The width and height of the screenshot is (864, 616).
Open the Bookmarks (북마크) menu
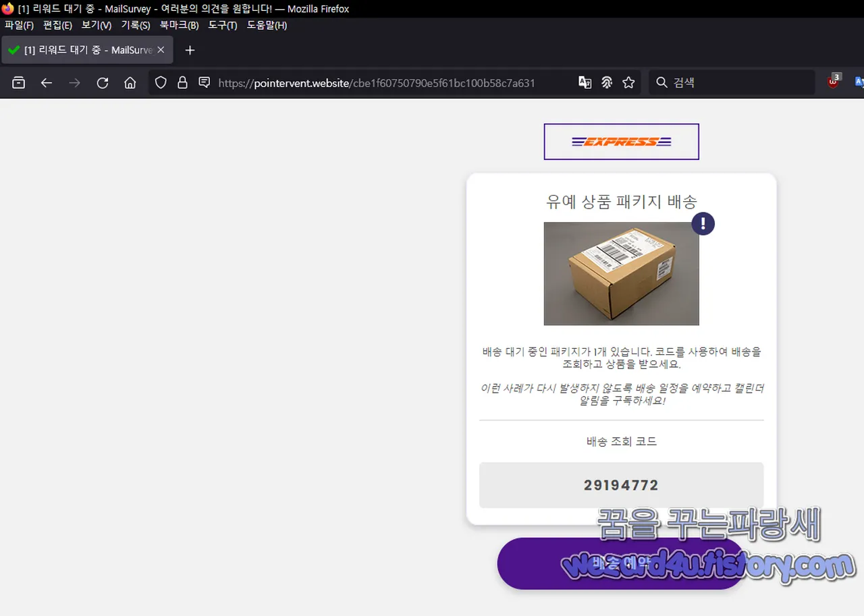pyautogui.click(x=179, y=26)
